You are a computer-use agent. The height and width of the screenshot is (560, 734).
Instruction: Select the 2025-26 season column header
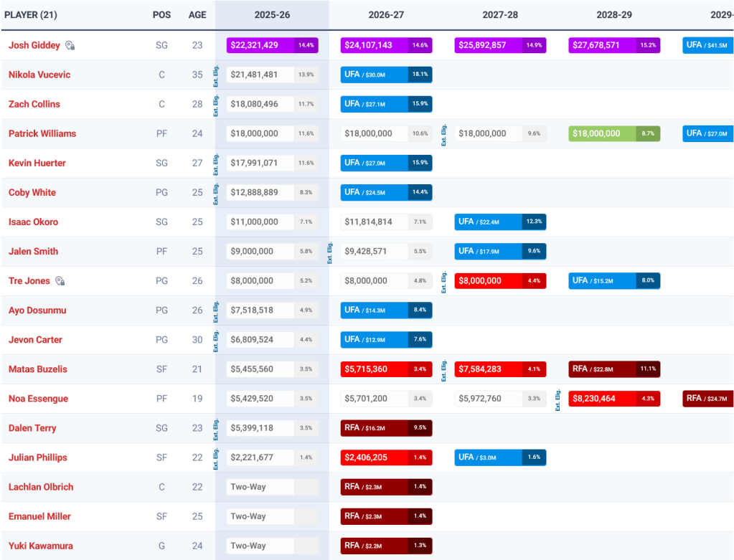click(272, 14)
